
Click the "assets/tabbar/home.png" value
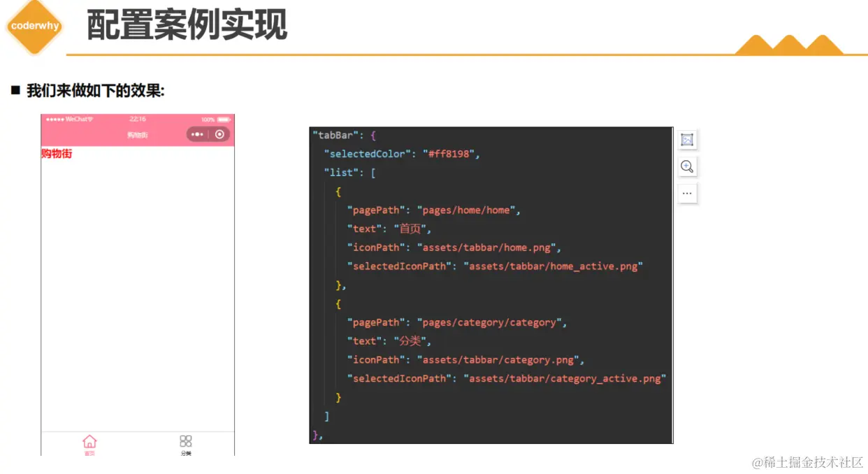pos(486,247)
